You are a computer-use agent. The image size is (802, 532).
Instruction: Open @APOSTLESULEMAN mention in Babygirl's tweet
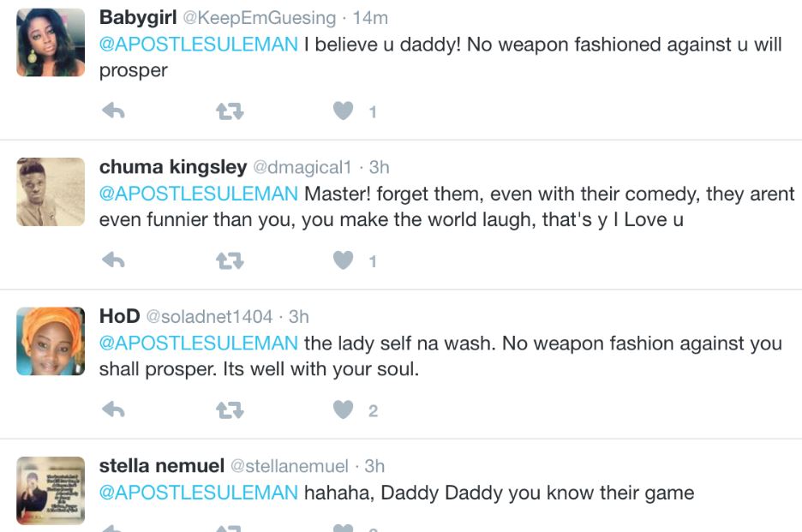tap(199, 45)
